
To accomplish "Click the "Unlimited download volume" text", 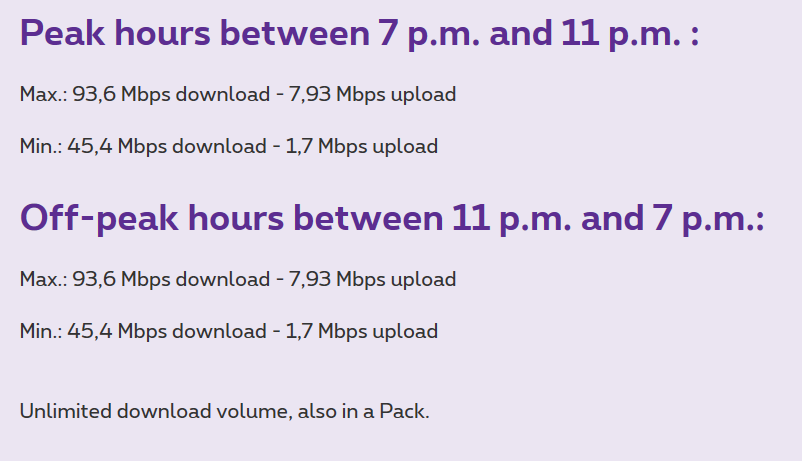I will [x=153, y=411].
